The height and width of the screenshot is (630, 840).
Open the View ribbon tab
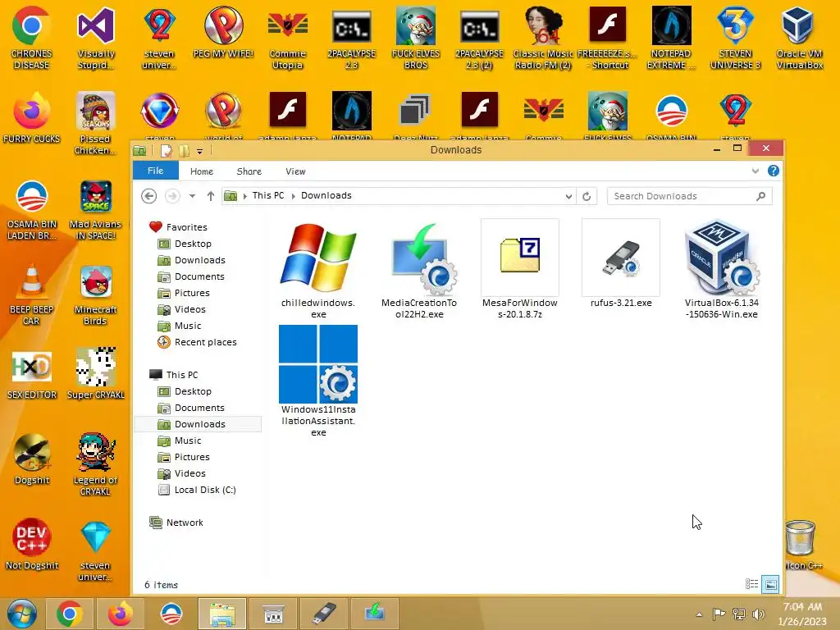pos(295,171)
